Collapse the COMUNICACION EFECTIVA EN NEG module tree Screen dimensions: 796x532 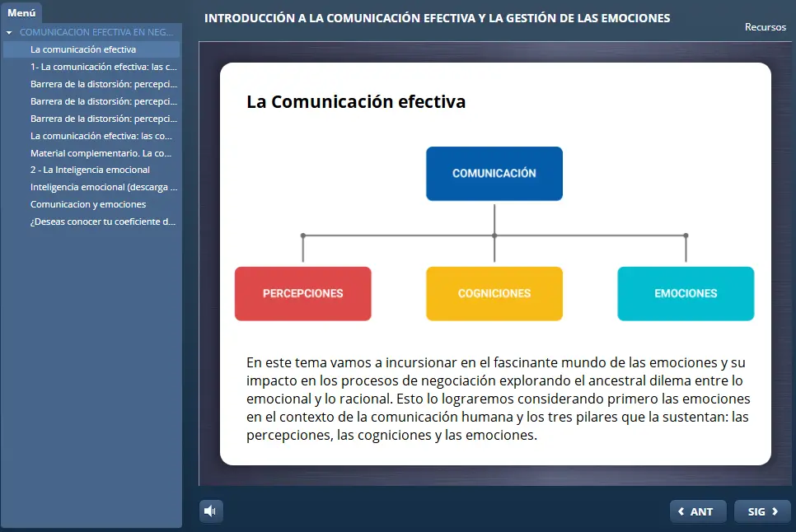click(8, 31)
